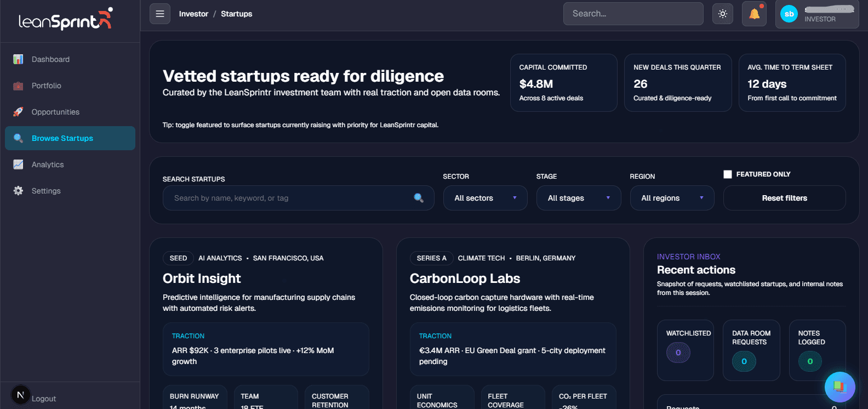Switch the light/dark theme sun icon
The image size is (868, 409).
click(x=723, y=14)
